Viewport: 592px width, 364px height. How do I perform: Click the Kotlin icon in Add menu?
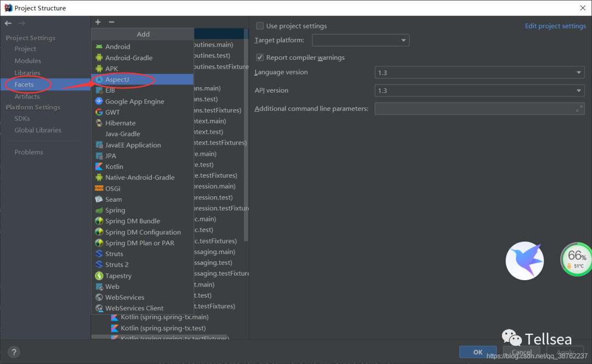(x=99, y=167)
